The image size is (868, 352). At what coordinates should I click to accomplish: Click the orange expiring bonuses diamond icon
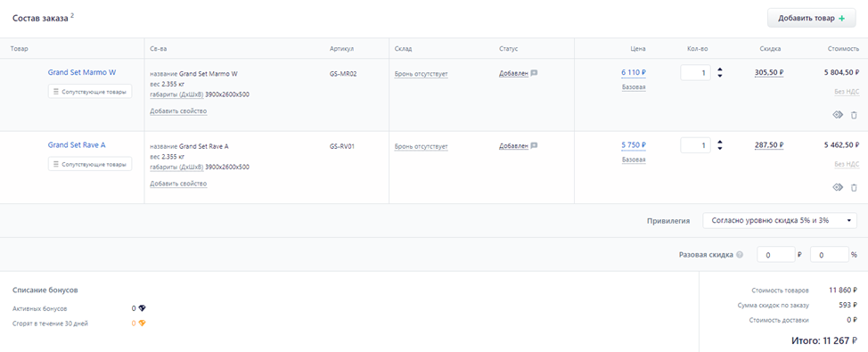point(142,323)
